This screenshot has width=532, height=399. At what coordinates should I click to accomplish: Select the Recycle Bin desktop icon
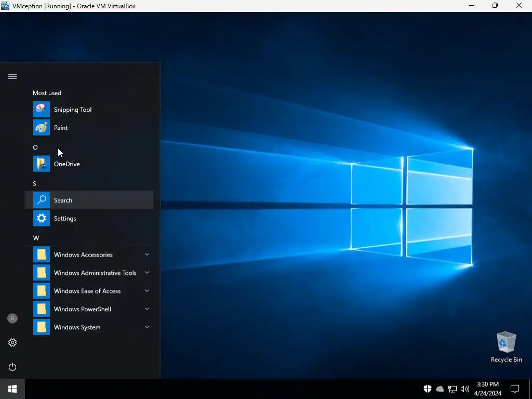506,342
